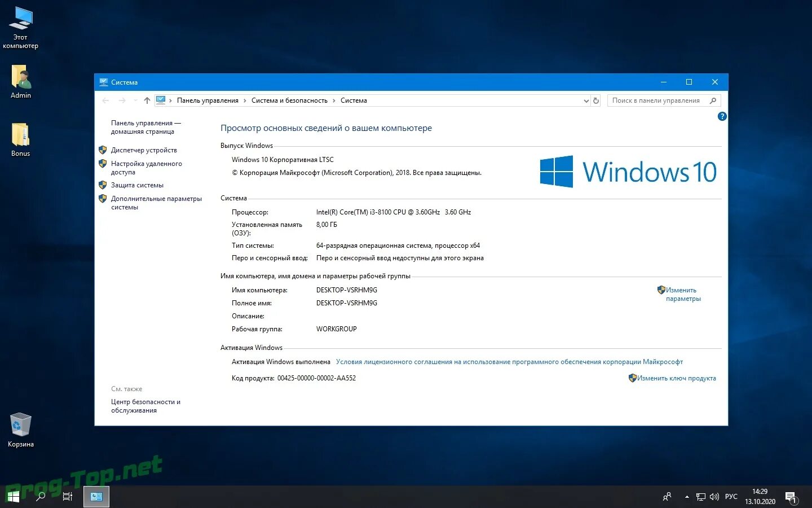The image size is (812, 508).
Task: Expand chevron after Система и безопасность
Action: [x=334, y=100]
